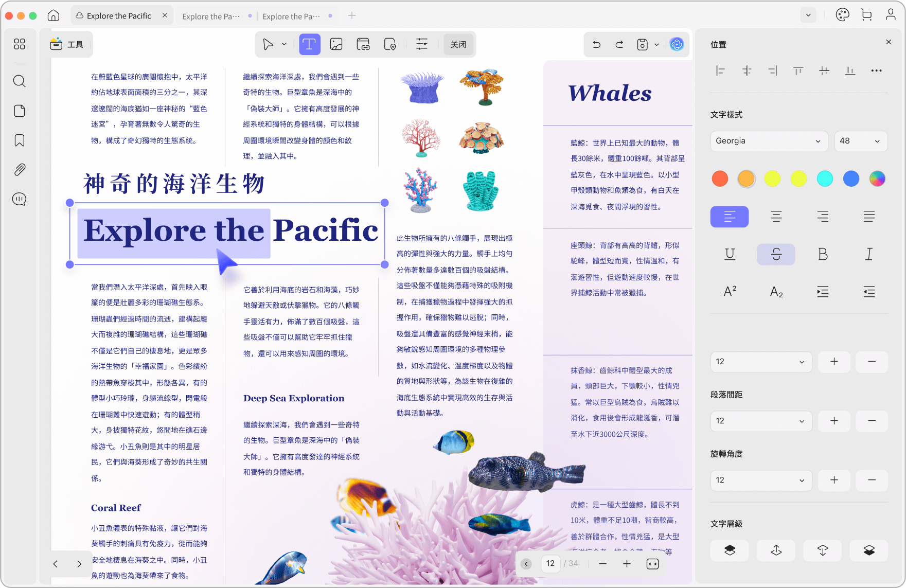
Task: Open the rainbow custom color picker
Action: pos(877,179)
